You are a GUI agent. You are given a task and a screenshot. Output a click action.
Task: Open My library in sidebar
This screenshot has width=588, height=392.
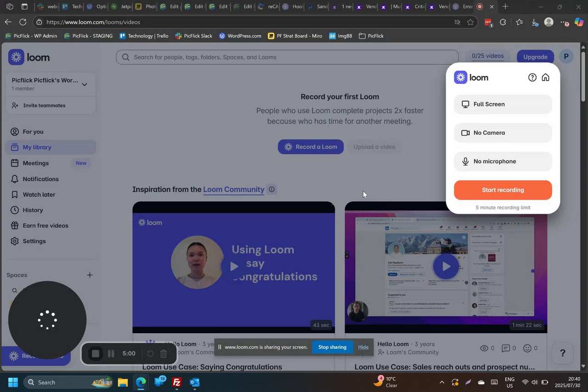51,148
